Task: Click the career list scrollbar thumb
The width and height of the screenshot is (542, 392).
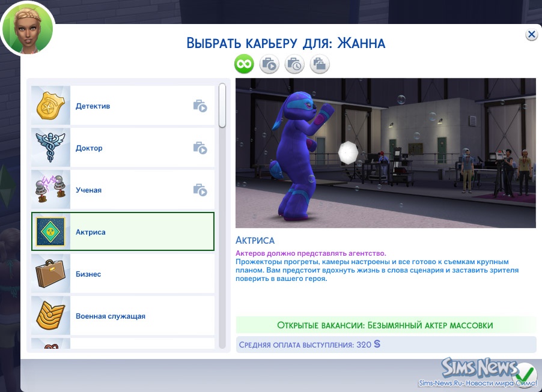Action: tap(222, 106)
